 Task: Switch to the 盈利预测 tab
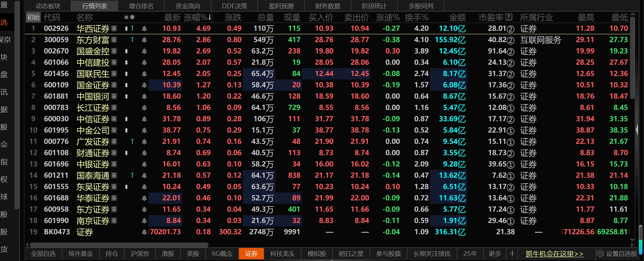pos(281,6)
